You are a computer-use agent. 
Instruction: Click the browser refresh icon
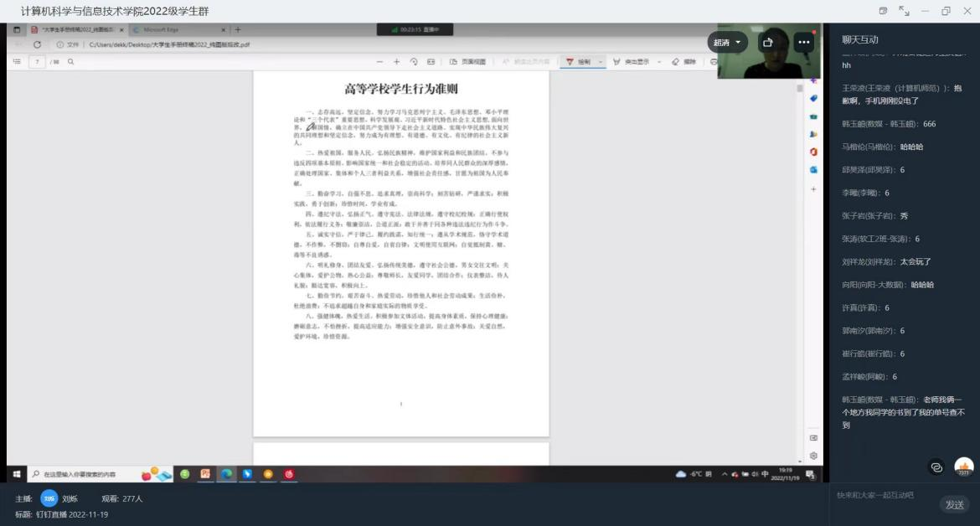[37, 44]
